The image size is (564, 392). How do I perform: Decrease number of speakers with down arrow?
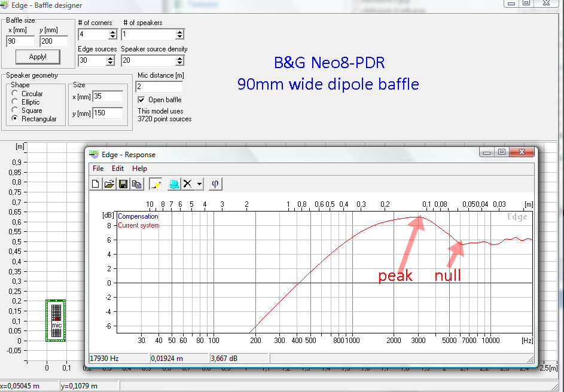[179, 36]
